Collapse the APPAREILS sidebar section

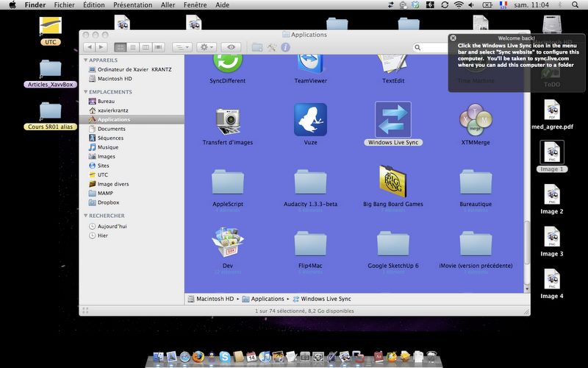[x=85, y=60]
